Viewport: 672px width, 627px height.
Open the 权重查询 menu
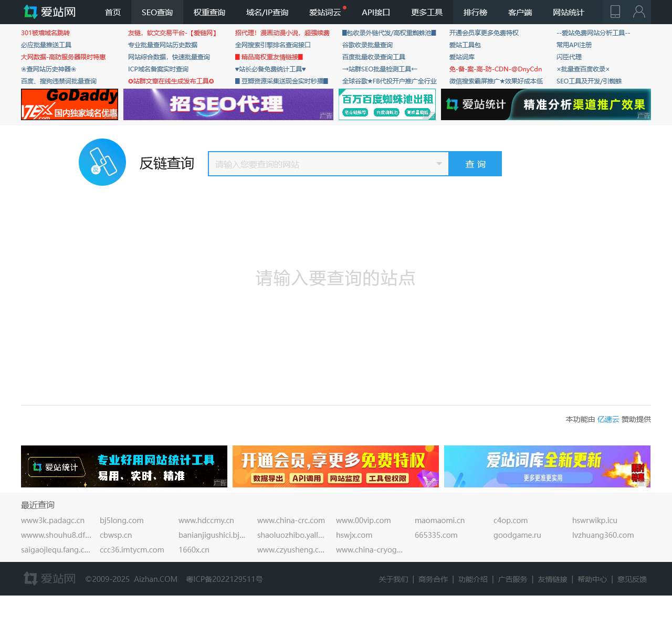tap(209, 12)
